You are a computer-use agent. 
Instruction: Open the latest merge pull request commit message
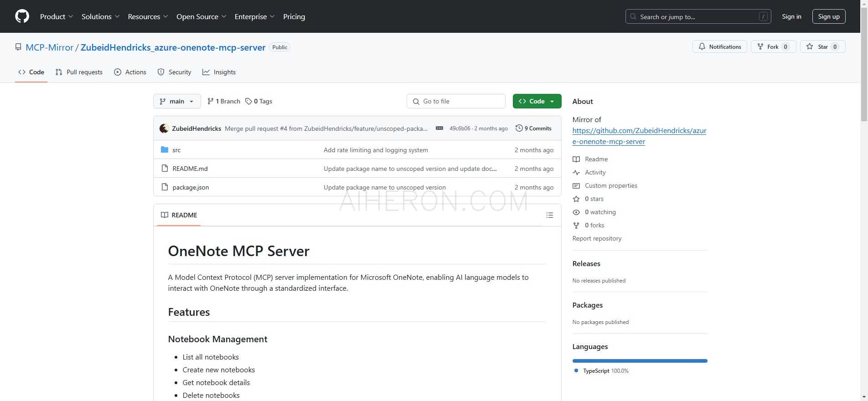pyautogui.click(x=326, y=129)
